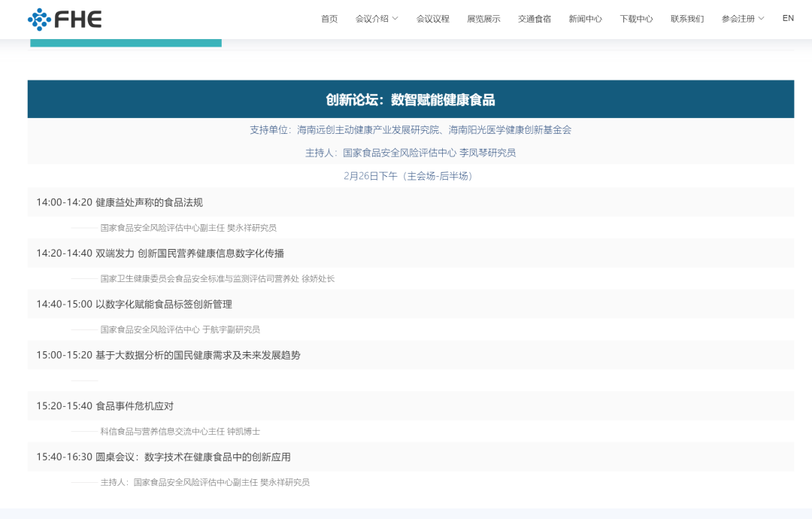Open the 首页 home menu item
812x519 pixels.
coord(329,19)
